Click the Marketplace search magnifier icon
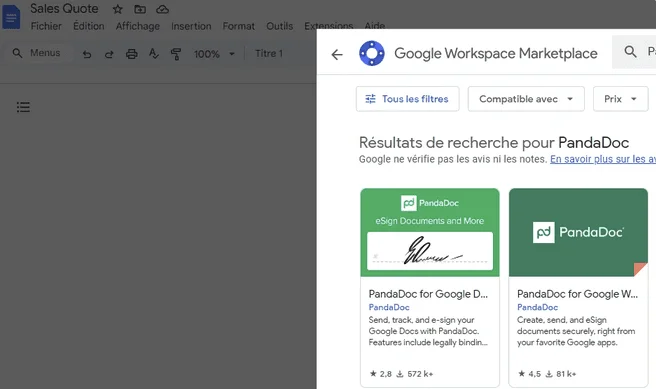 pyautogui.click(x=630, y=52)
